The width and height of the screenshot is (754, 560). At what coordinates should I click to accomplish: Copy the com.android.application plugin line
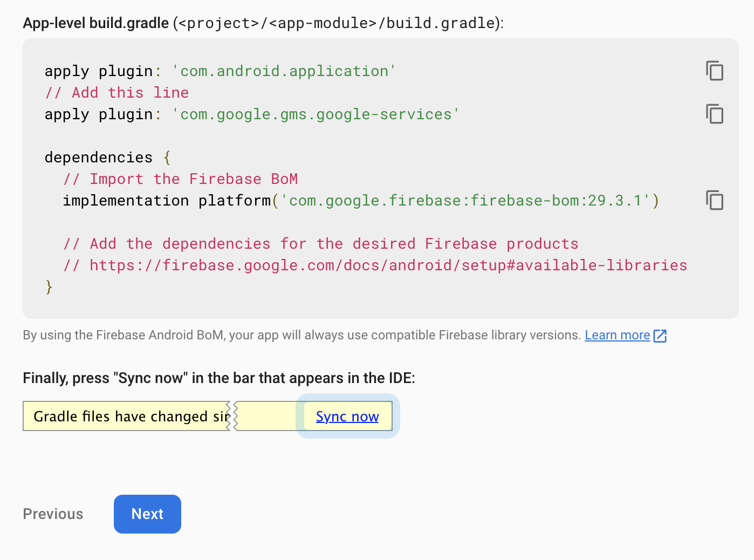coord(715,71)
